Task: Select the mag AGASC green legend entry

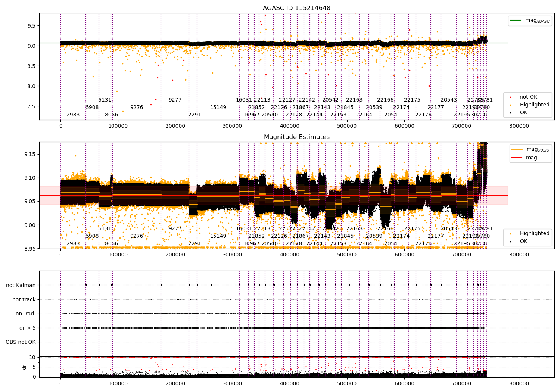Action: click(530, 21)
